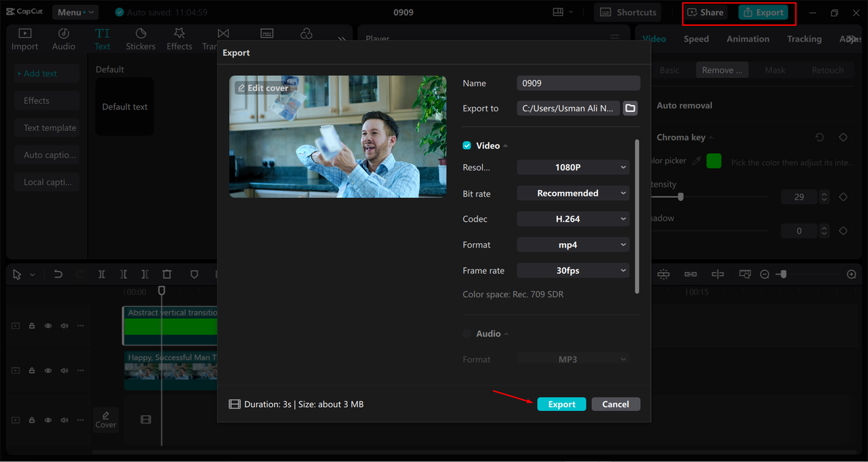
Task: Click the Shortcuts button
Action: 628,12
